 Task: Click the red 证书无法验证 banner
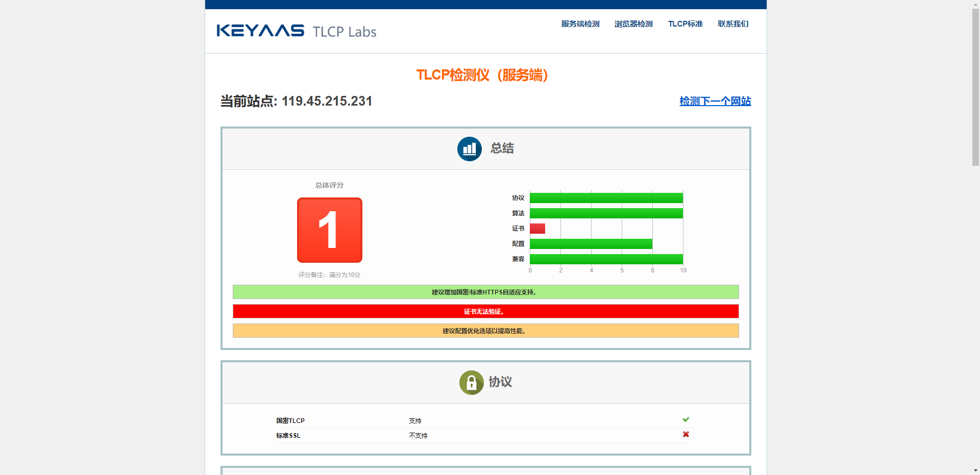point(485,311)
